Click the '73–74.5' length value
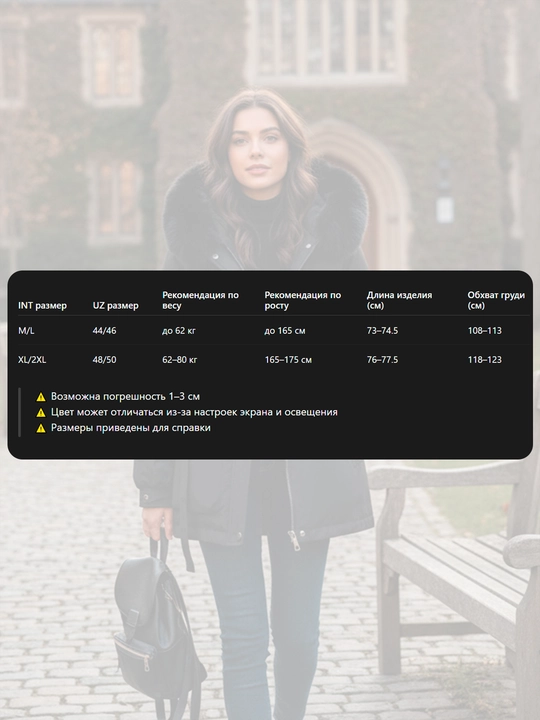The image size is (540, 720). pos(382,331)
